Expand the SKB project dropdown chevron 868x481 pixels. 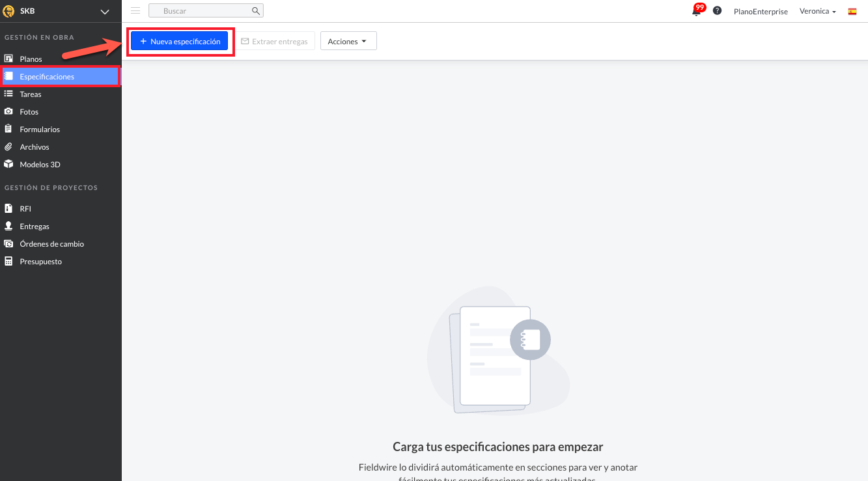coord(105,12)
